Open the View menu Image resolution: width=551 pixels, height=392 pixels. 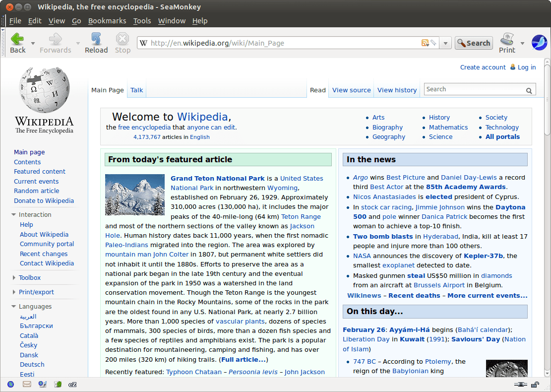pos(57,21)
